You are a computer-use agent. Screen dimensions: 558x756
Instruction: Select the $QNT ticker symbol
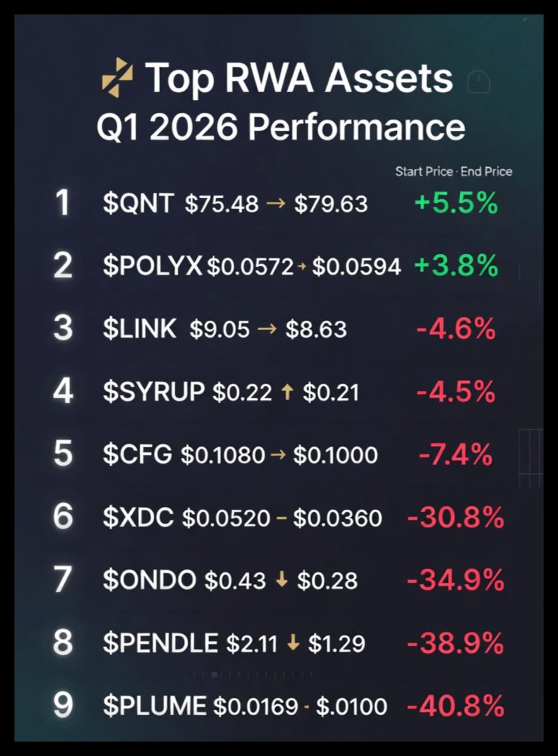pos(138,203)
